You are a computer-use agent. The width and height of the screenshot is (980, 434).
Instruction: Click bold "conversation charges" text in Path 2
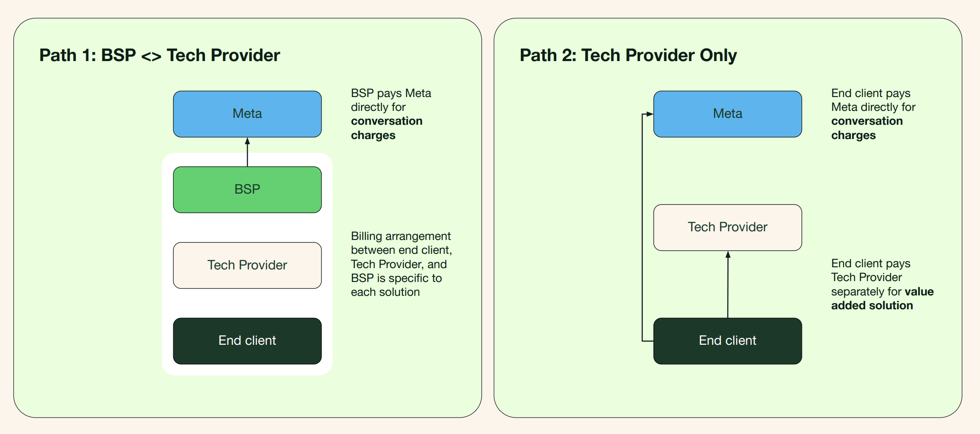[866, 128]
